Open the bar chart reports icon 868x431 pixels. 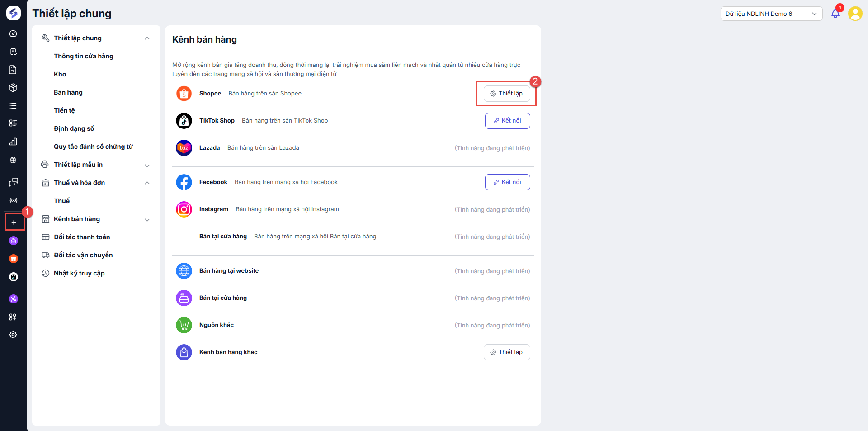13,142
